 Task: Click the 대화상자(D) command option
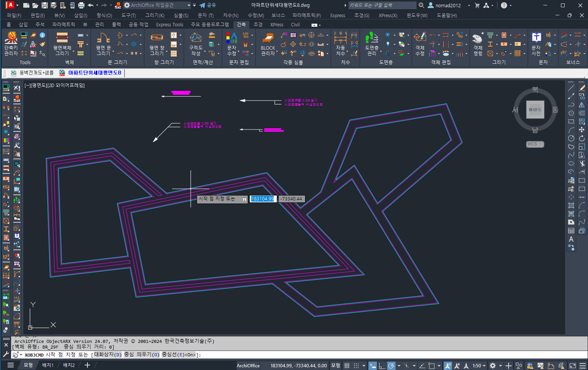coord(108,355)
